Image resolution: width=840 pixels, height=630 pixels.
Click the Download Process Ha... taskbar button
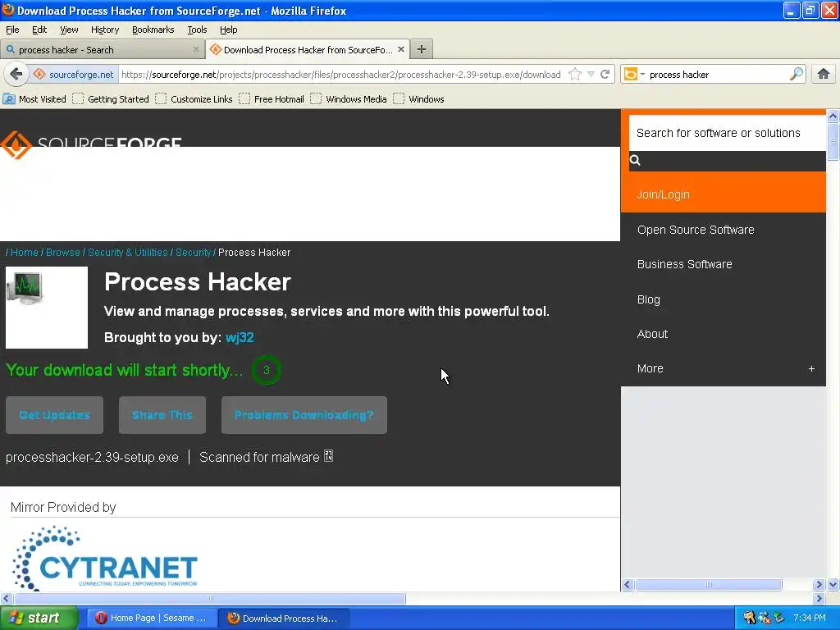click(284, 618)
